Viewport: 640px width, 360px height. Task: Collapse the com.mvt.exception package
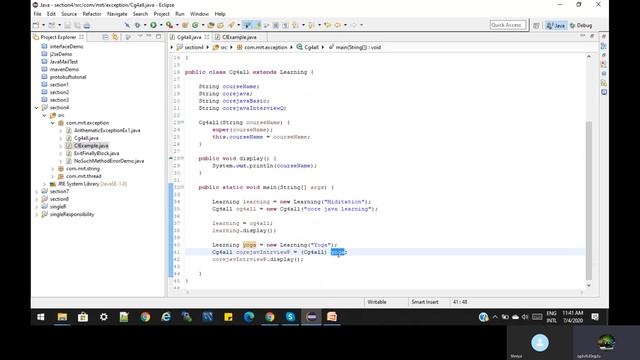pyautogui.click(x=52, y=123)
